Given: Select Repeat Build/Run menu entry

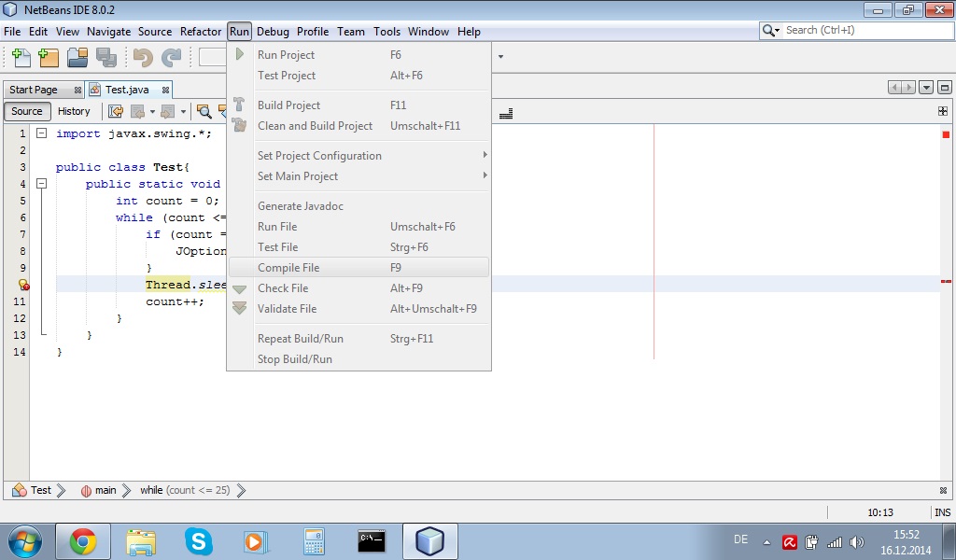Looking at the screenshot, I should pos(358,338).
